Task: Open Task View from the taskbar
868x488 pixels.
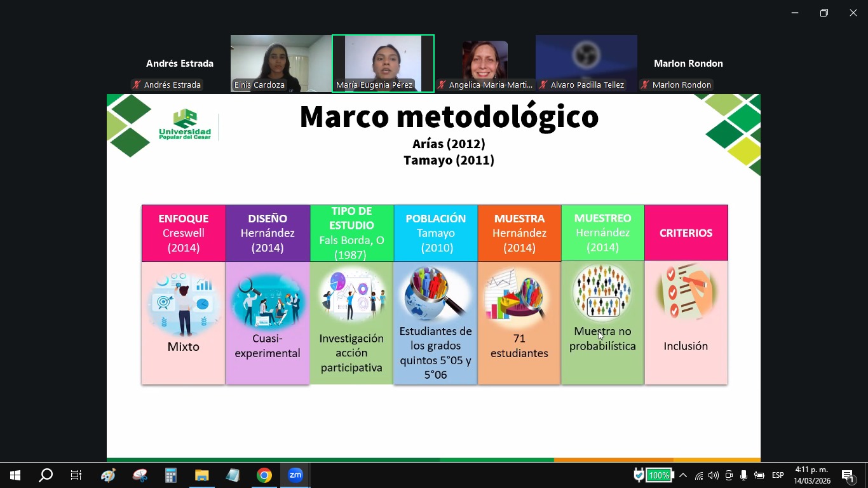Action: pyautogui.click(x=76, y=475)
